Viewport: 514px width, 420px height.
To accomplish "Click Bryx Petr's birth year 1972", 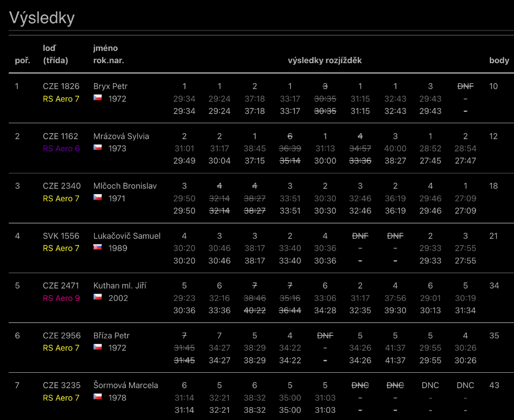I will (117, 99).
